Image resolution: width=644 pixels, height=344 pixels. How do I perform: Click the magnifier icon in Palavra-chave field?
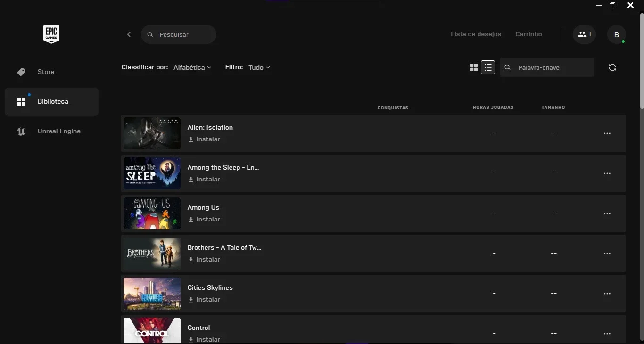[508, 67]
